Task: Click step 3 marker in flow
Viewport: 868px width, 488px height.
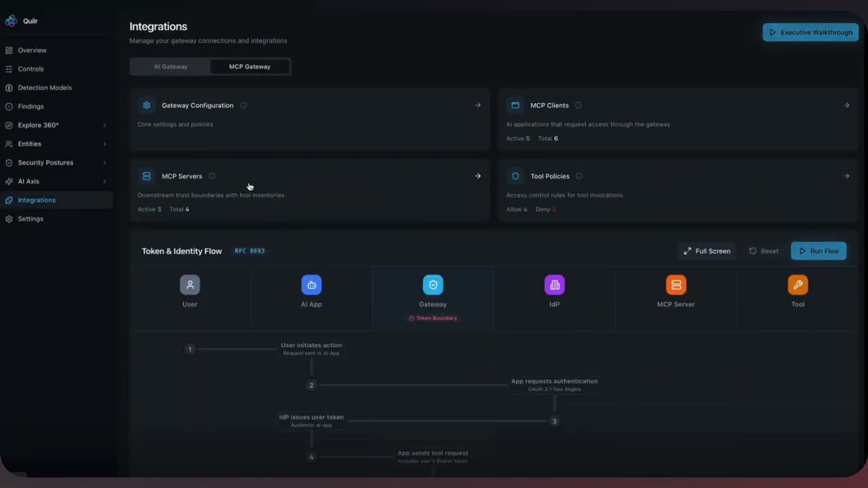Action: [554, 421]
